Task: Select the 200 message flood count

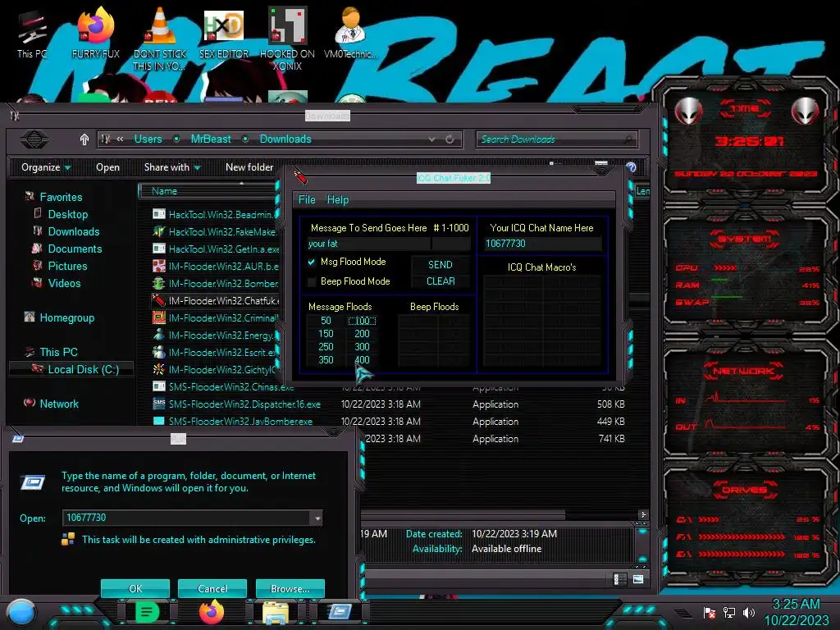Action: [362, 334]
